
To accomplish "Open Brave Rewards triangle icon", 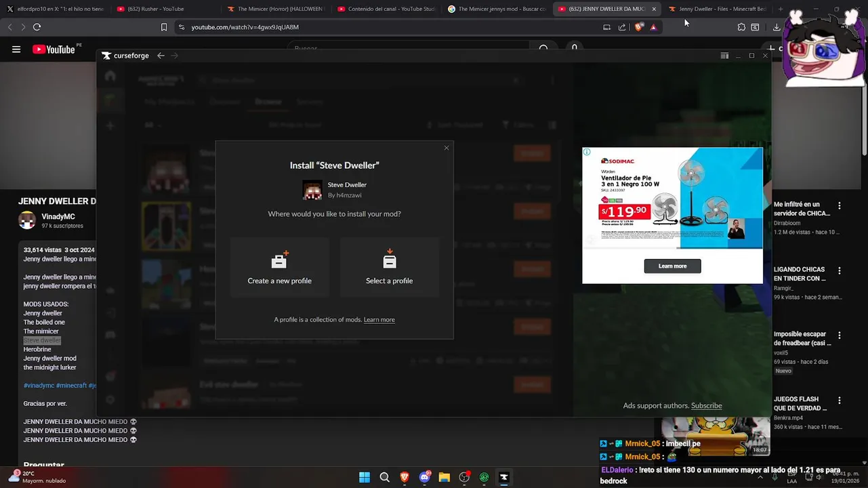I will [x=653, y=27].
